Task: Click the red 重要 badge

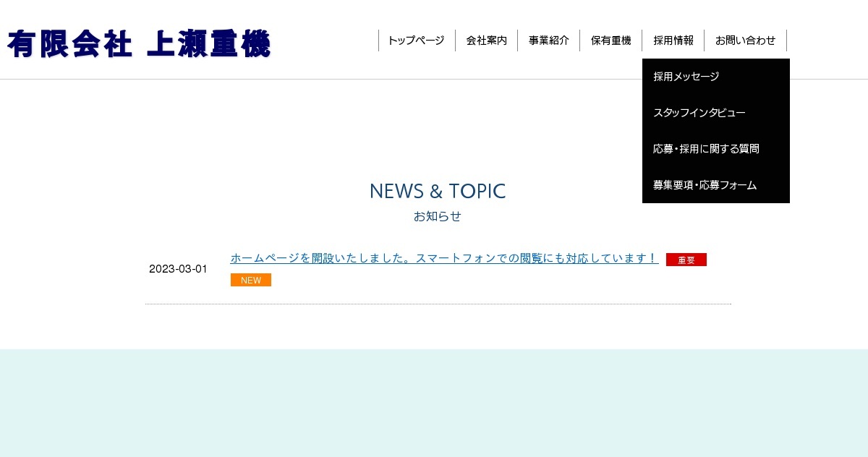Action: pos(686,260)
